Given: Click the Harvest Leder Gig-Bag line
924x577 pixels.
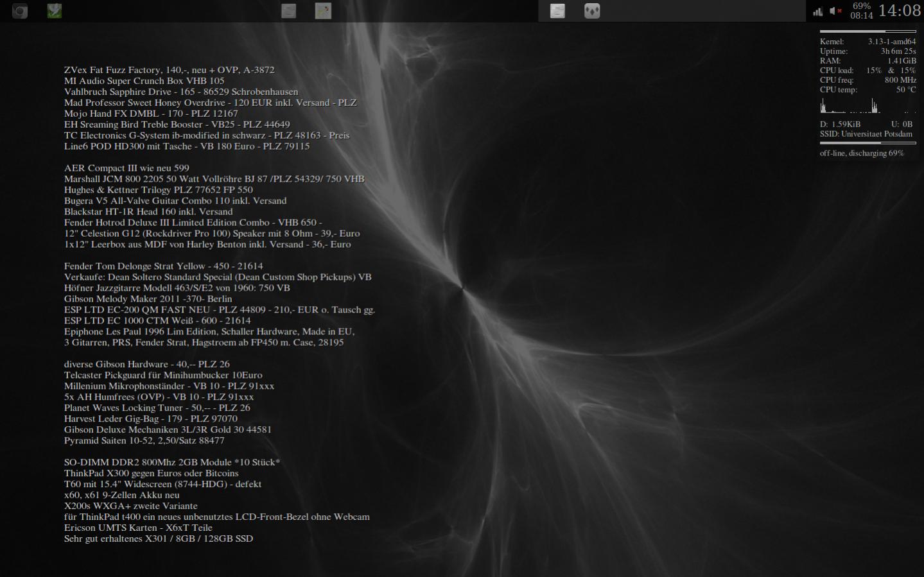Looking at the screenshot, I should pyautogui.click(x=151, y=419).
